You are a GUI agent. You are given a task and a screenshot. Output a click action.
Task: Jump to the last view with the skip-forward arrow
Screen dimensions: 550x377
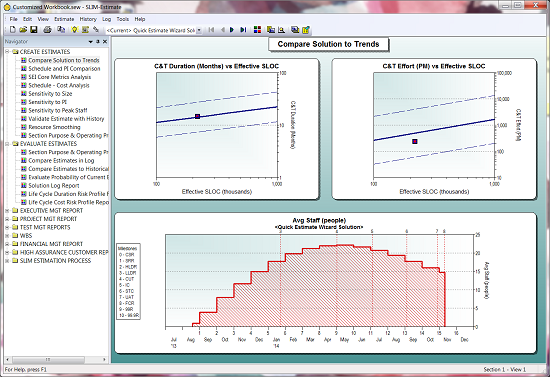click(x=243, y=30)
